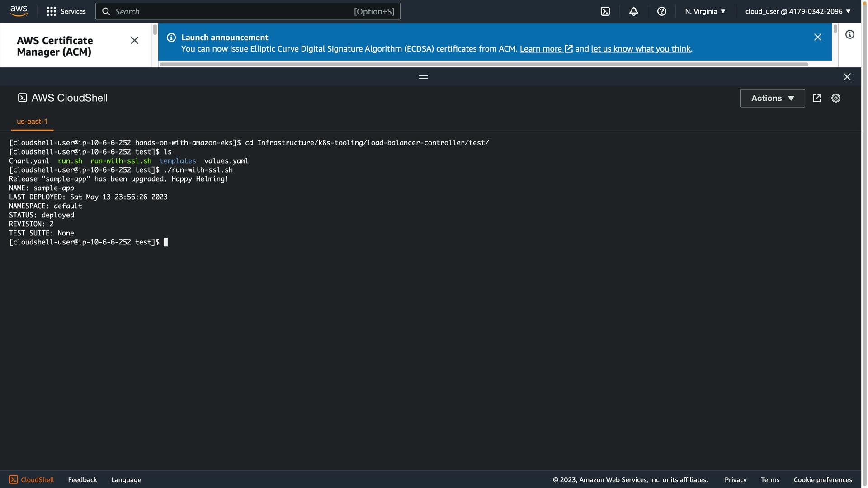
Task: Dismiss the Launch announcement banner
Action: (x=817, y=38)
